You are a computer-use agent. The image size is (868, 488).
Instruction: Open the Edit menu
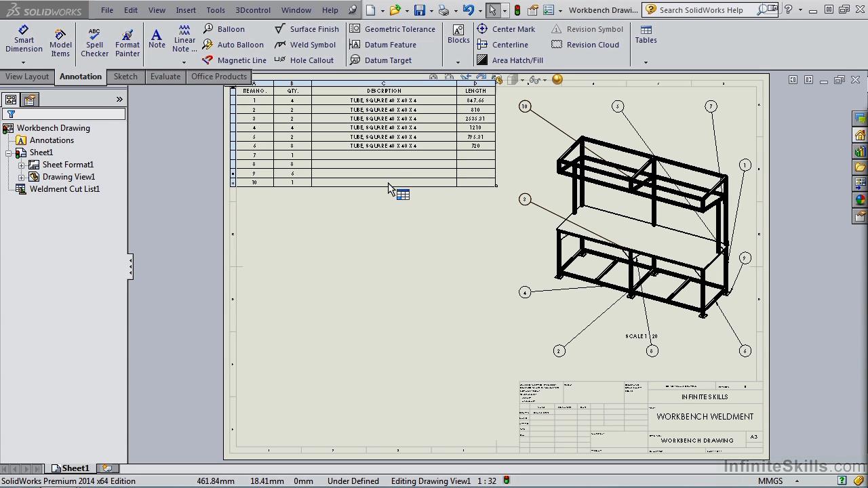click(131, 10)
